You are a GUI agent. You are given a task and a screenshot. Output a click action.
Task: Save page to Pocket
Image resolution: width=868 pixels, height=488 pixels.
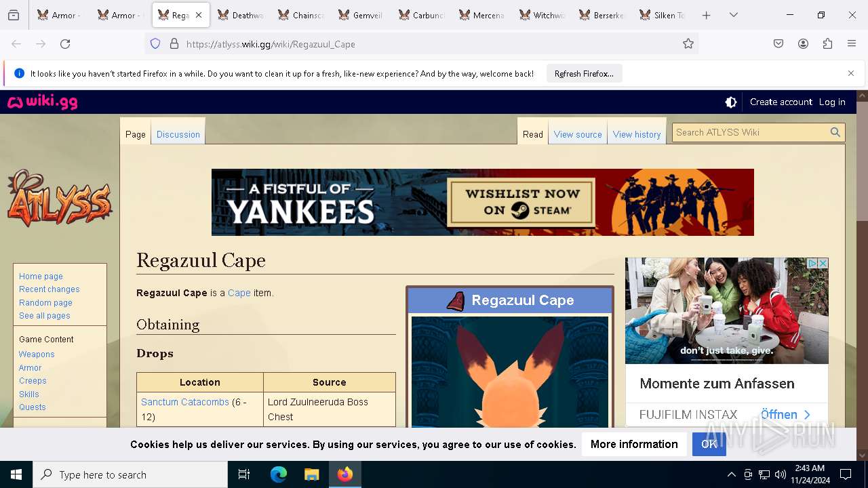(x=778, y=44)
